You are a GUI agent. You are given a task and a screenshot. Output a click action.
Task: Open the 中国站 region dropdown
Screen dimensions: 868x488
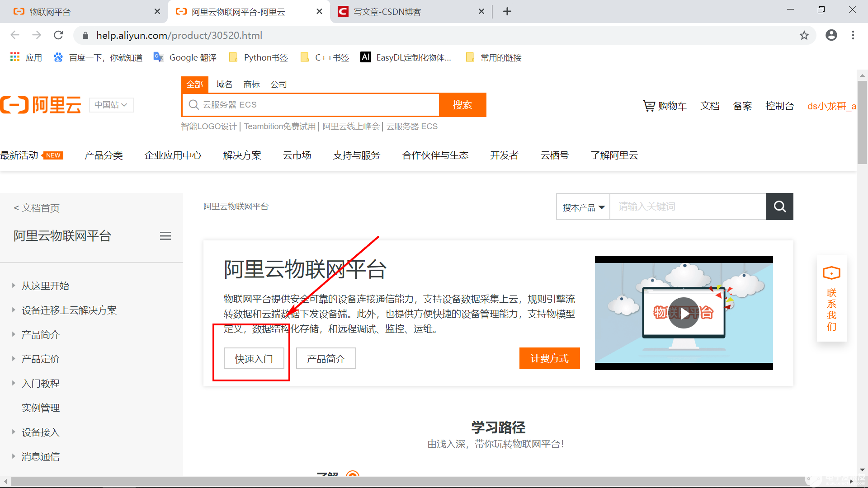tap(111, 105)
